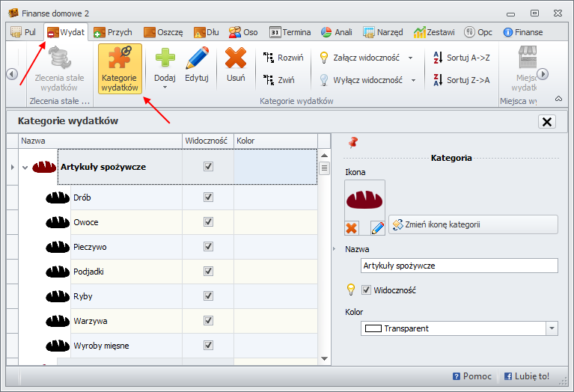Collapse all categories with Zwiń

tap(278, 80)
